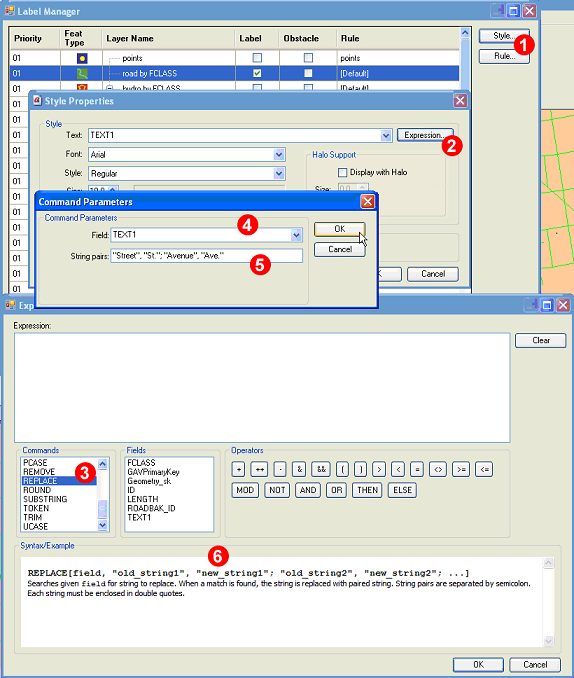The height and width of the screenshot is (678, 574).
Task: Click the String pairs input field
Action: click(x=207, y=256)
